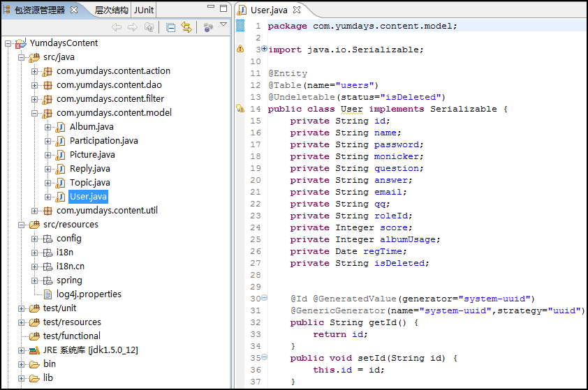Click the test/unit folder icon
This screenshot has height=390, width=588.
(34, 308)
